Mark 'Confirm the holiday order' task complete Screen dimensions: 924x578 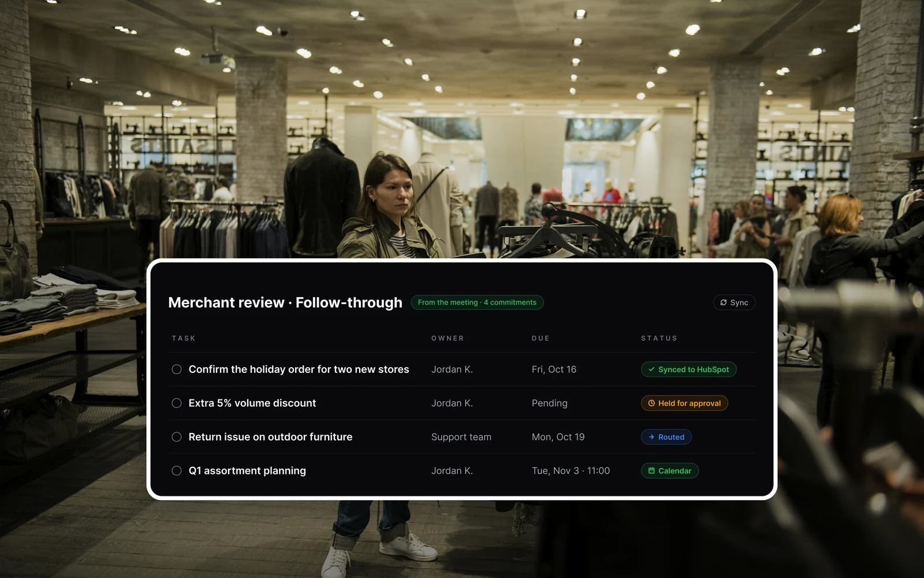(x=177, y=369)
